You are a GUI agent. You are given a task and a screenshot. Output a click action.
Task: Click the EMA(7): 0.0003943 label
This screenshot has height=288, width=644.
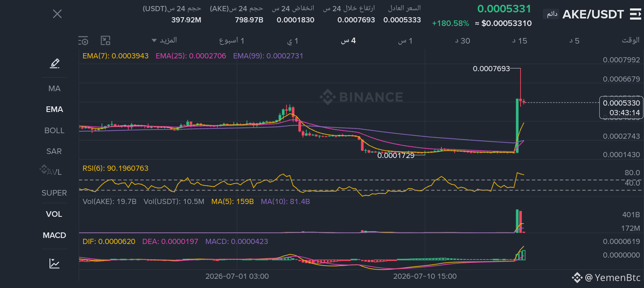point(115,56)
